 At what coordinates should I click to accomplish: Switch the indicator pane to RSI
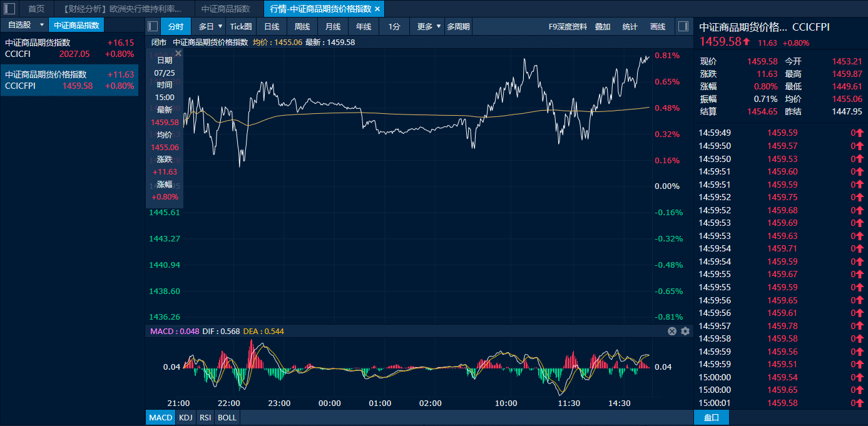205,417
